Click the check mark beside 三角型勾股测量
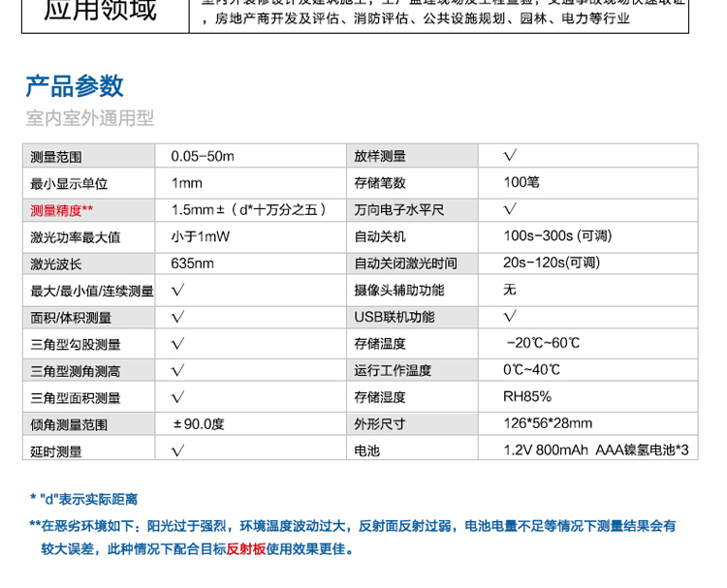Image resolution: width=727 pixels, height=588 pixels. point(177,344)
